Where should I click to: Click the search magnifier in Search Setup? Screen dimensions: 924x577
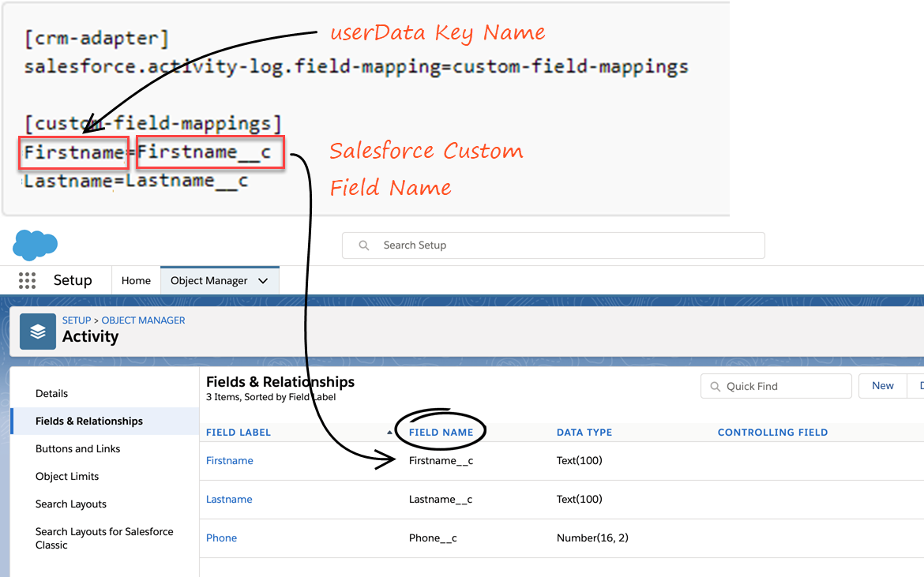point(364,245)
